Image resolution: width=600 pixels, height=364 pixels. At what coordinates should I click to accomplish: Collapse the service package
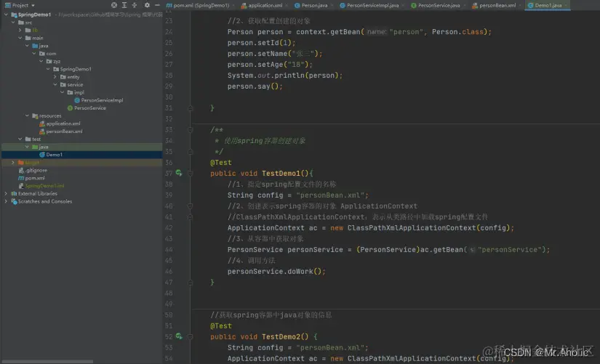click(55, 84)
